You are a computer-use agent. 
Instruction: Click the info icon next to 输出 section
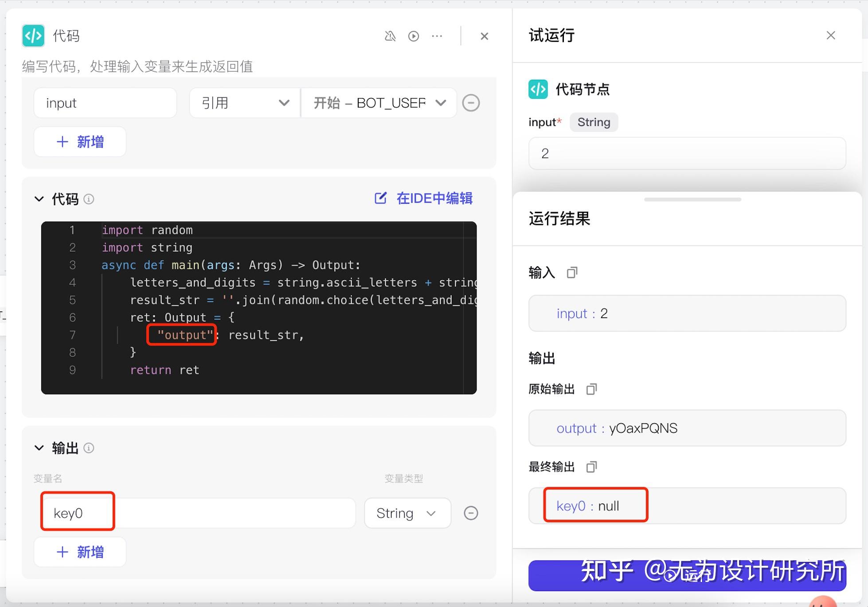[89, 448]
